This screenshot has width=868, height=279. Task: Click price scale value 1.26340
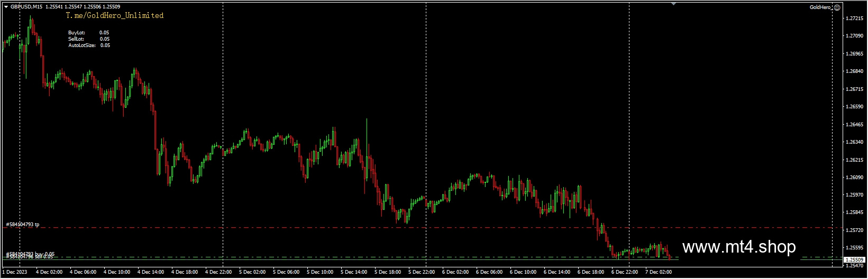click(x=854, y=142)
